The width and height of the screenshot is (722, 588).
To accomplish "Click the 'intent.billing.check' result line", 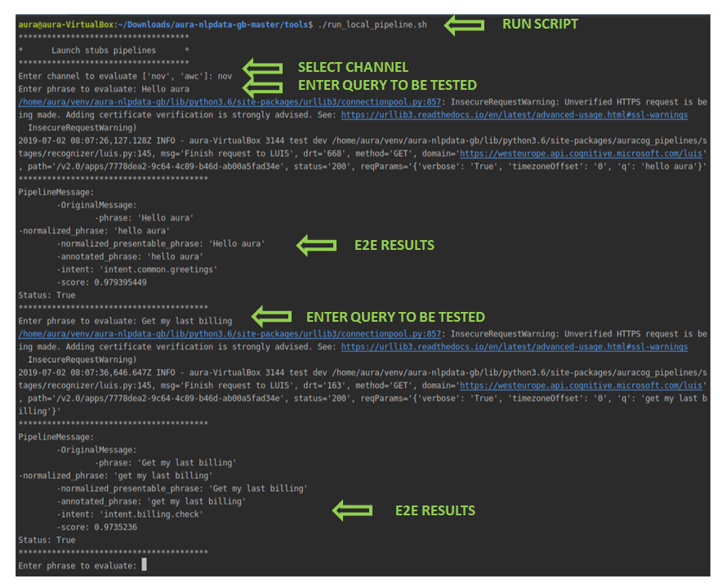I will pos(130,514).
